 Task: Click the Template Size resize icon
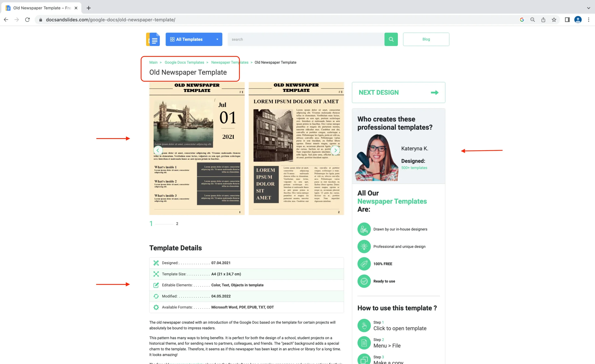156,274
